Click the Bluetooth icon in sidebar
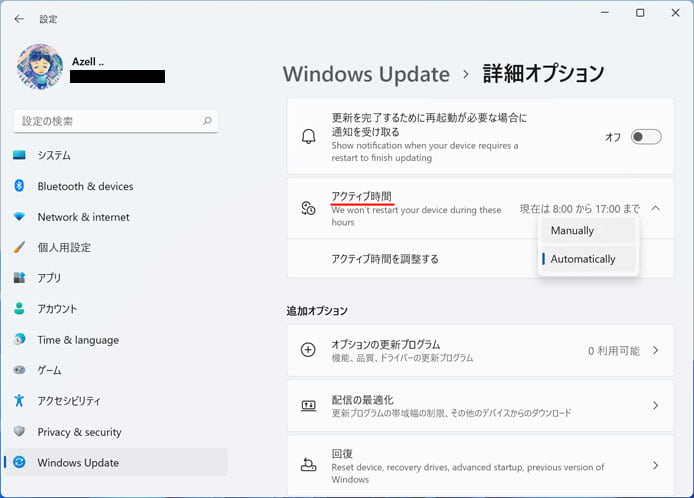Image resolution: width=694 pixels, height=498 pixels. point(19,185)
